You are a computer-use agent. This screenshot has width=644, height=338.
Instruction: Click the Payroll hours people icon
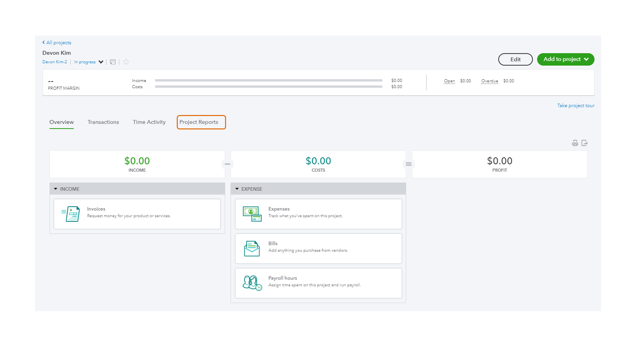(x=251, y=283)
